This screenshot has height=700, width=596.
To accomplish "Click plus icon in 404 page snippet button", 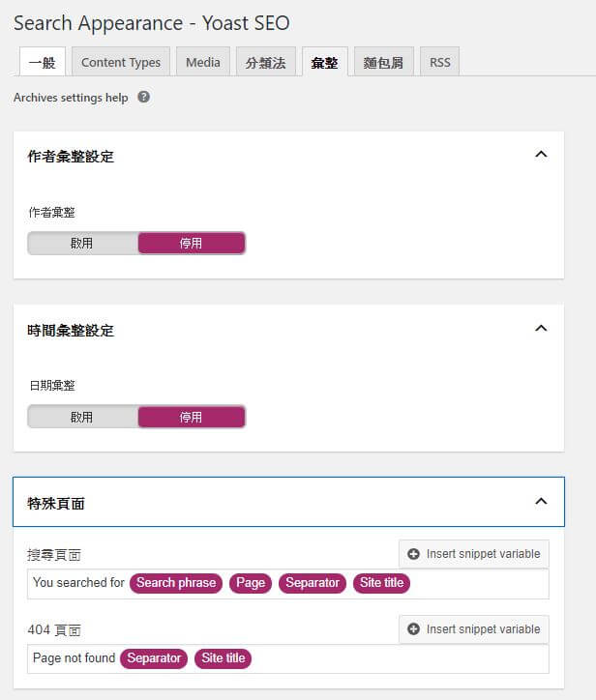I will pyautogui.click(x=414, y=629).
